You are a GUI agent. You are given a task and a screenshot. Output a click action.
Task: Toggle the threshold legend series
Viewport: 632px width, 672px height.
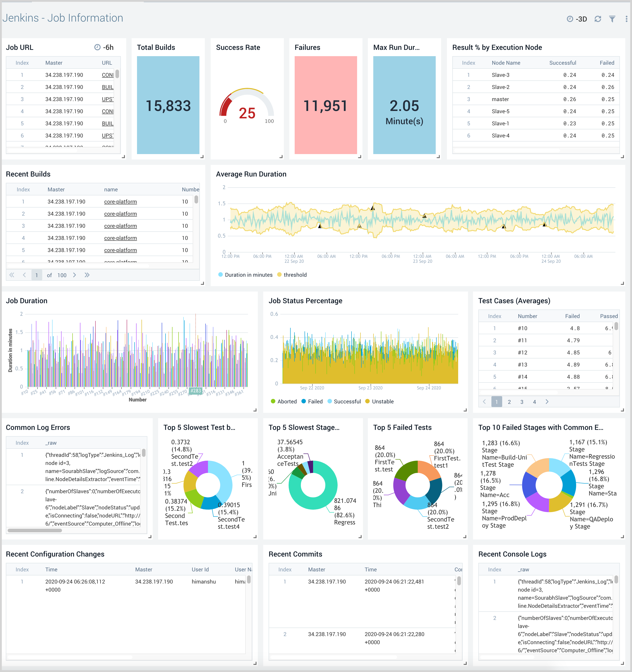(x=295, y=275)
